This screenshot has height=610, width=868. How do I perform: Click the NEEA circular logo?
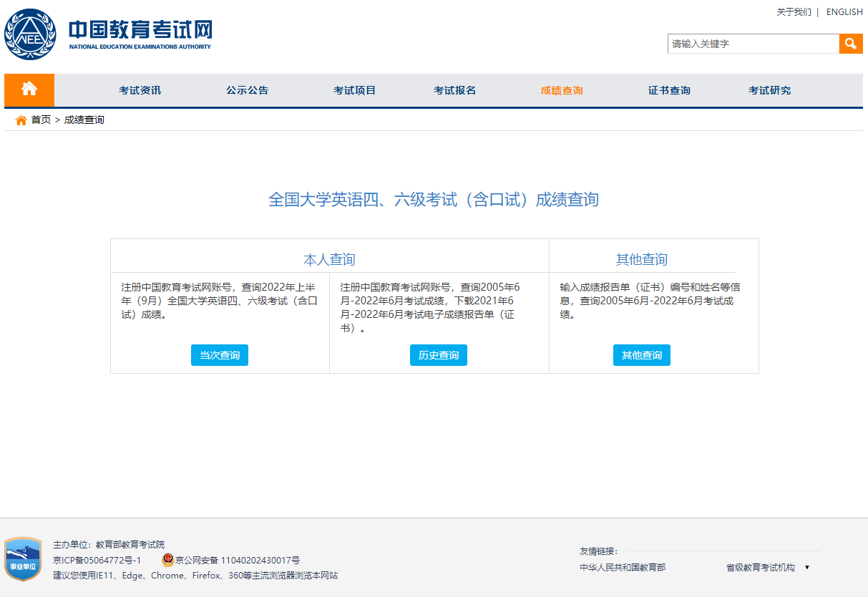[x=30, y=34]
